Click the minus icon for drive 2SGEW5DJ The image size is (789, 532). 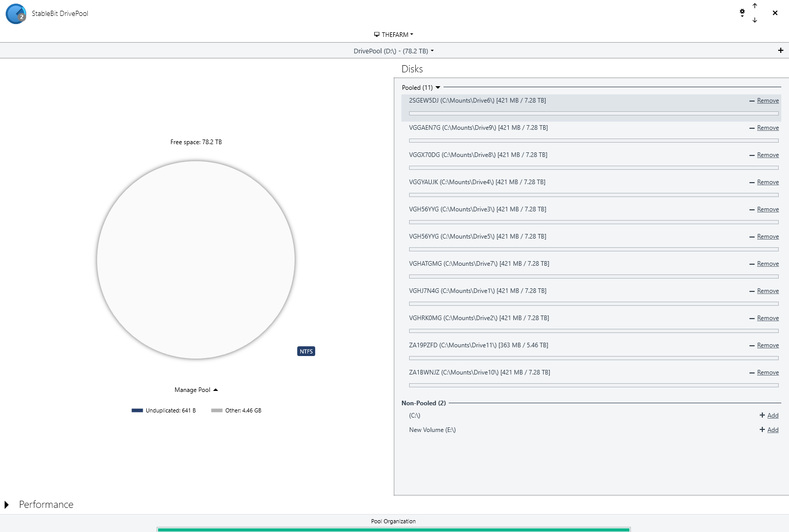tap(752, 101)
